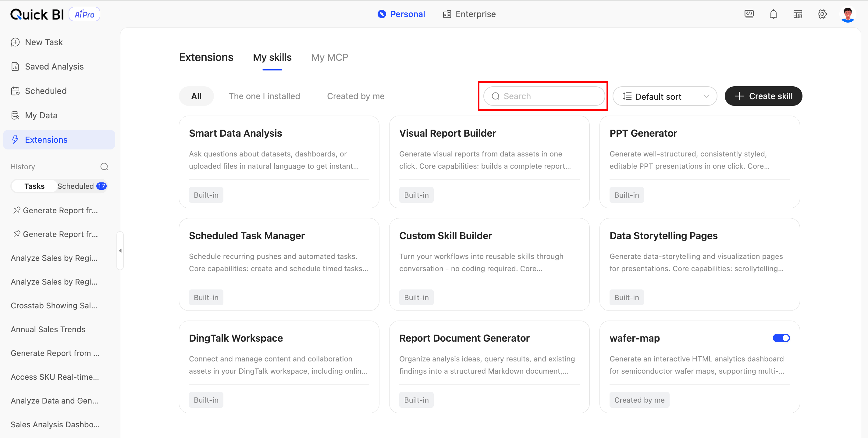
Task: Open the settings gear
Action: (x=822, y=14)
